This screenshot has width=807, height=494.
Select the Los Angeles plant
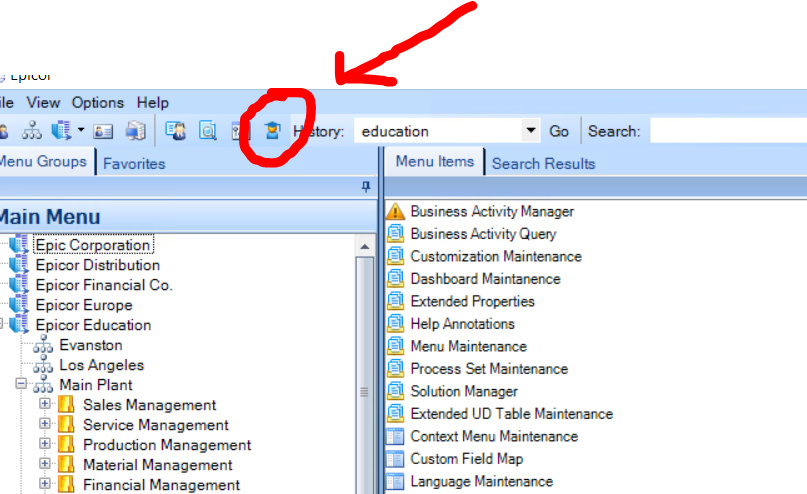point(101,365)
